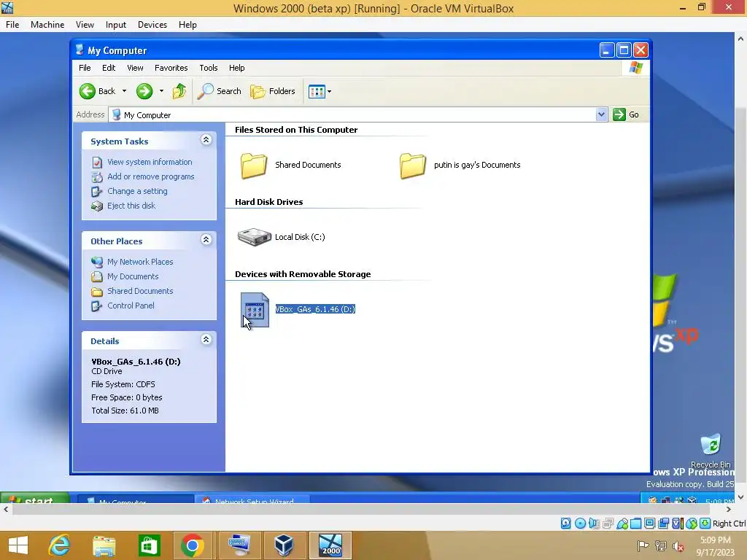Open File Explorer on host taskbar
The width and height of the screenshot is (747, 560).
(x=104, y=545)
